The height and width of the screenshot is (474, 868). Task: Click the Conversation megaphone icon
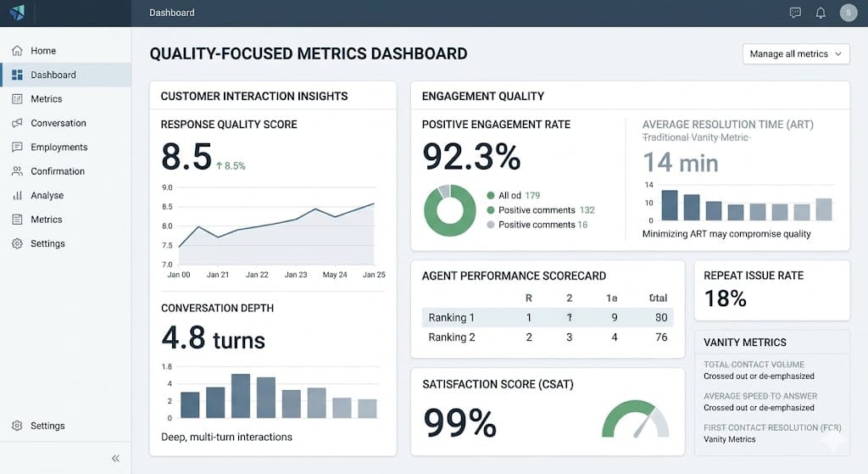tap(17, 123)
